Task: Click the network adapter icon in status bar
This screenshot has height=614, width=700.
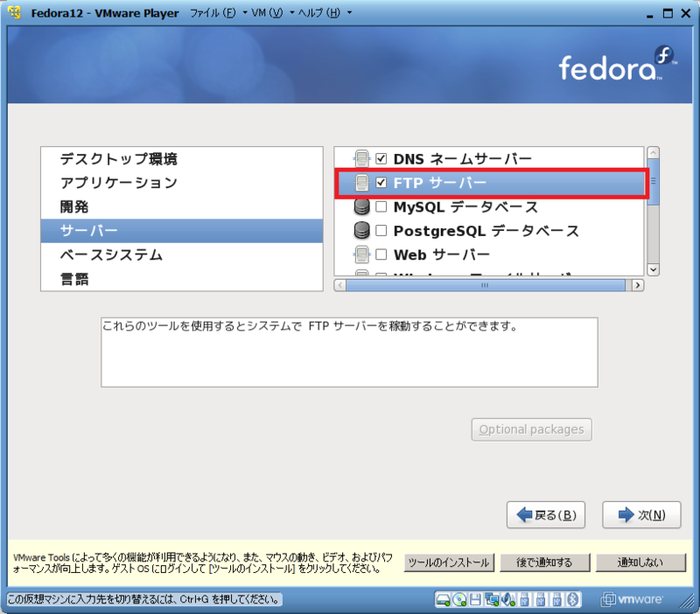Action: (x=490, y=600)
